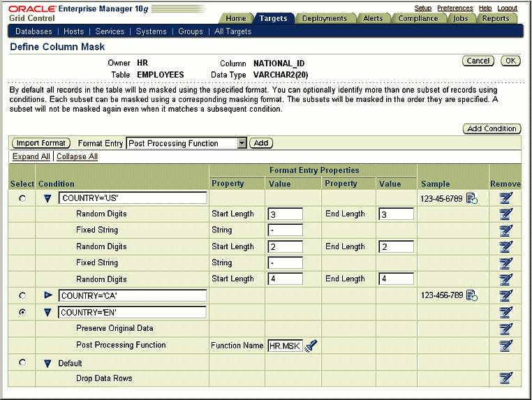Select the COUNTRY='US' condition radio button

pos(22,198)
